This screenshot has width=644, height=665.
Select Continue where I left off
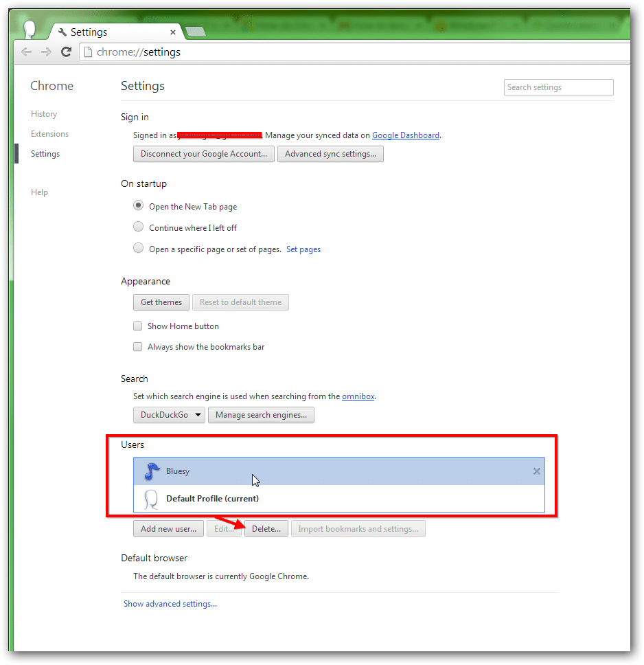[x=138, y=227]
